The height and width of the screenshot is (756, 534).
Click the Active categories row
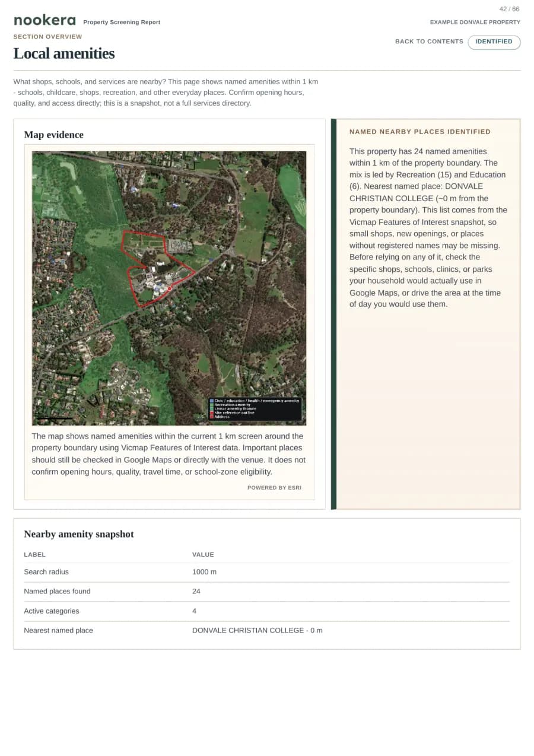tap(267, 611)
